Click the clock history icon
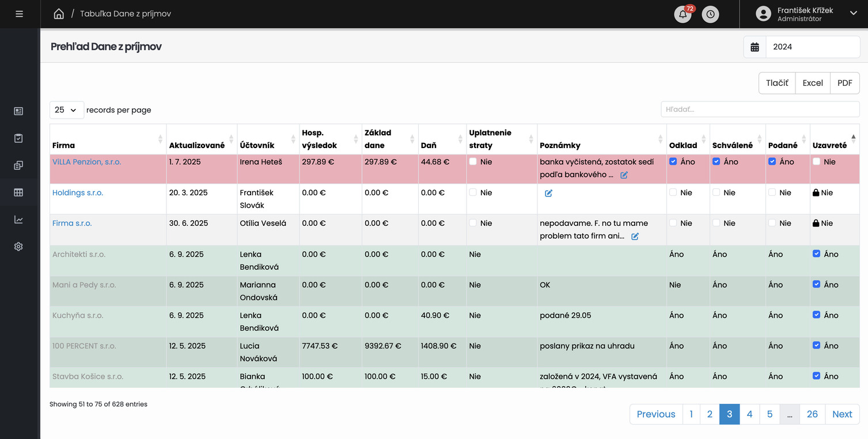Image resolution: width=868 pixels, height=439 pixels. point(710,14)
